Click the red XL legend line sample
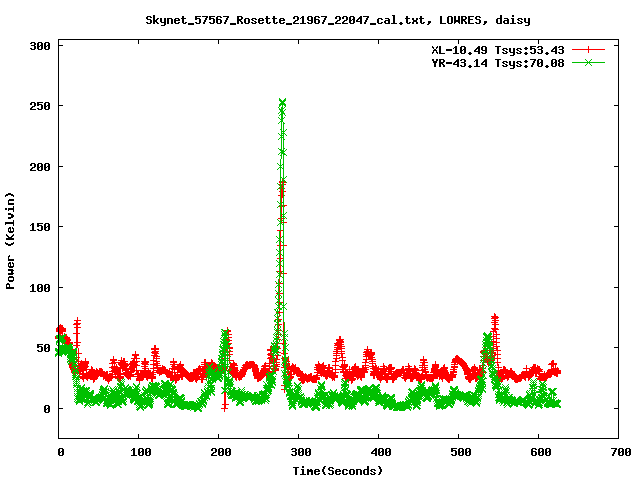This screenshot has height=480, width=640. [588, 50]
